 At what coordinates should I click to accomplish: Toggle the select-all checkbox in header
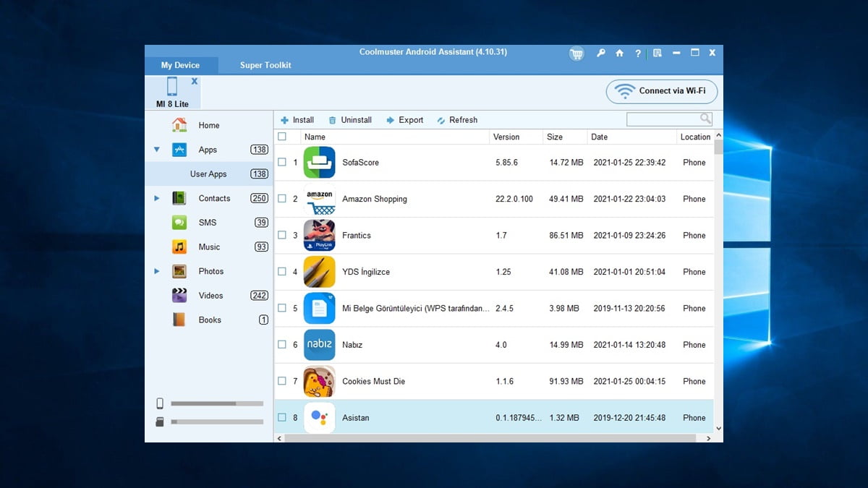point(282,137)
